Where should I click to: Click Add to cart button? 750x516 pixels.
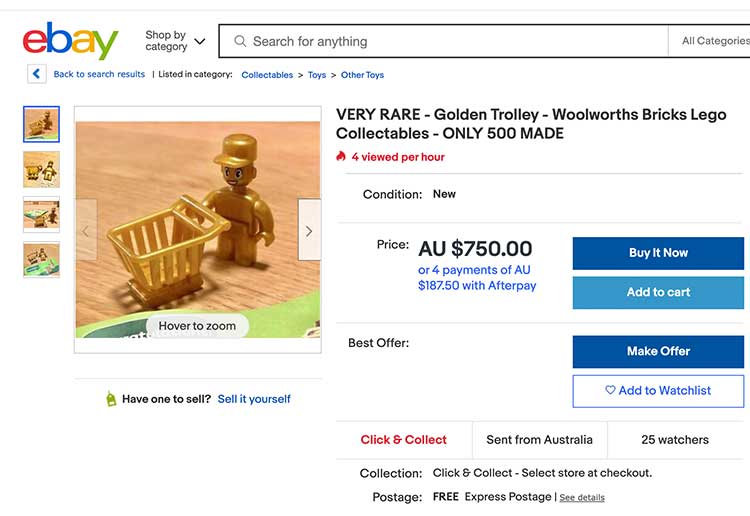tap(658, 293)
